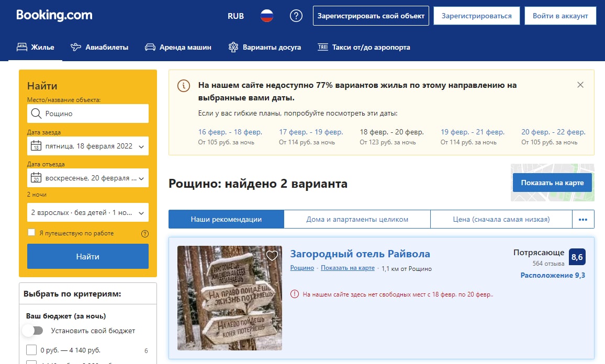The height and width of the screenshot is (364, 605).
Task: Open the RUB currency selector
Action: [x=236, y=16]
